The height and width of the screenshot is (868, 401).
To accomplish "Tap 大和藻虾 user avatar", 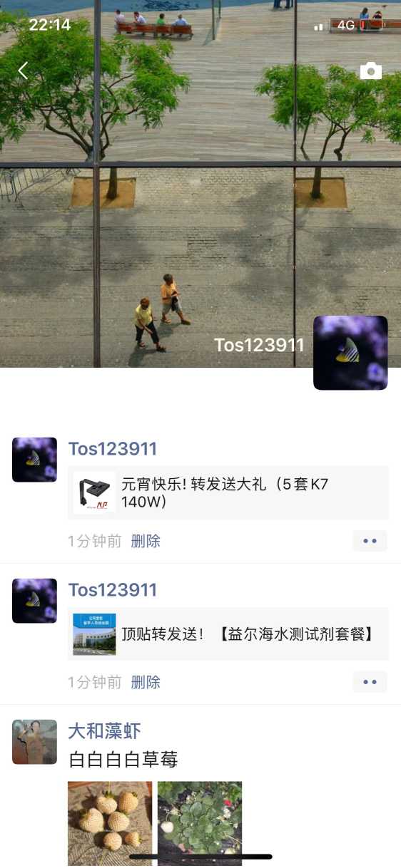I will tap(34, 742).
